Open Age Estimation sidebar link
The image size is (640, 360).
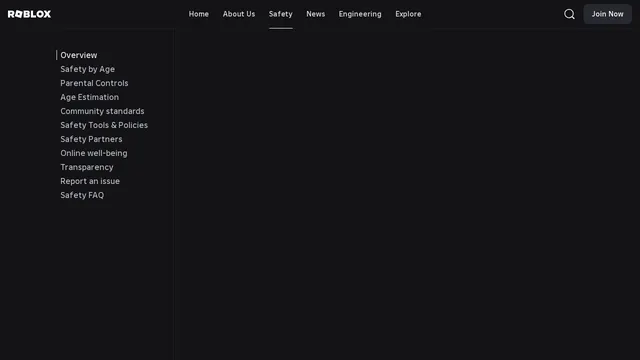89,97
